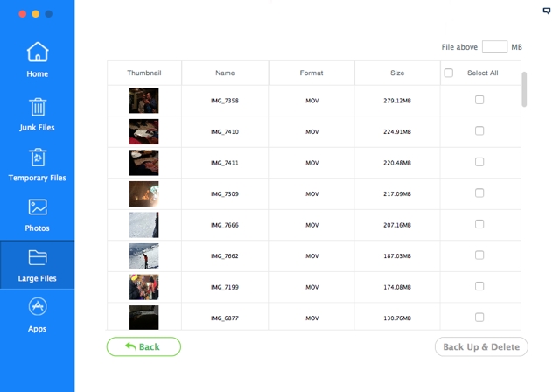Select the Large Files folder icon
Viewport: 560px width, 392px height.
coord(37,258)
